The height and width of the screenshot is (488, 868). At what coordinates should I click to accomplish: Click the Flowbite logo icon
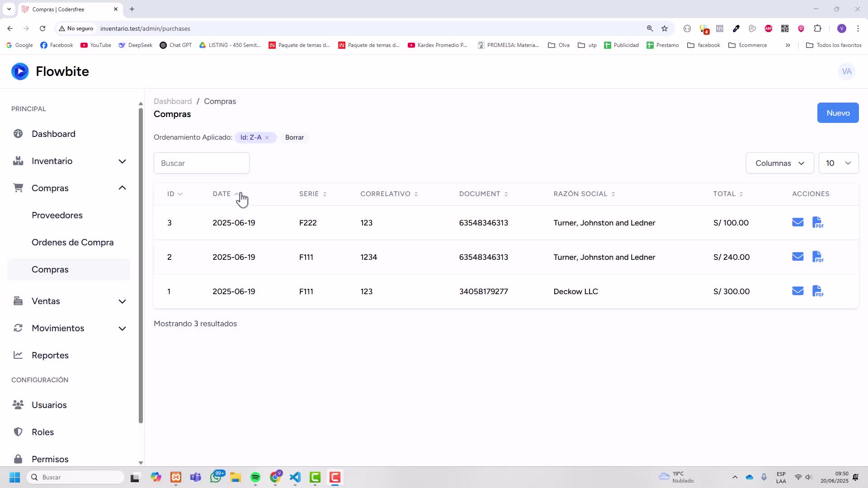(20, 71)
